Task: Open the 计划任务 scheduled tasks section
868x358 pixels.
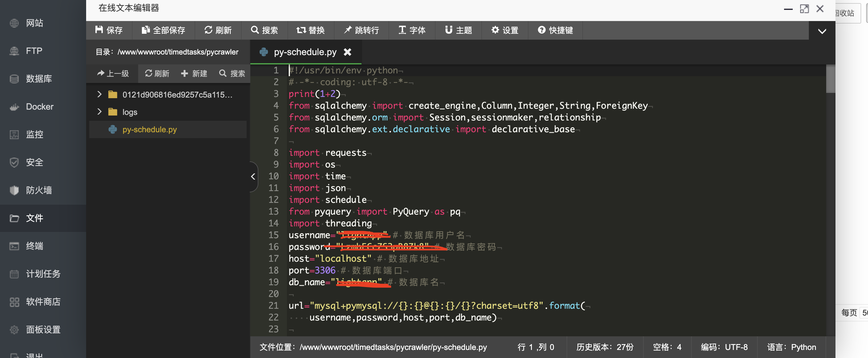Action: [43, 274]
